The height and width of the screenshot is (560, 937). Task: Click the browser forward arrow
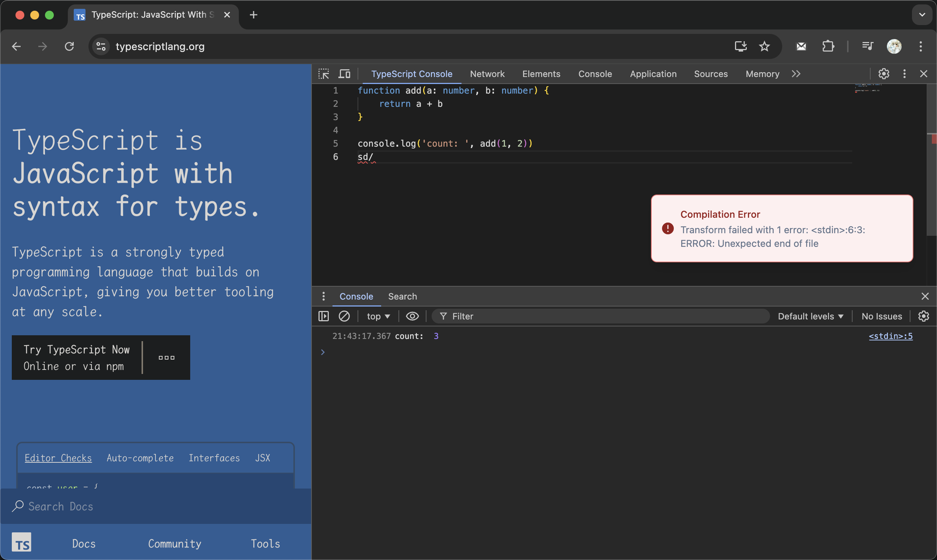pyautogui.click(x=43, y=46)
